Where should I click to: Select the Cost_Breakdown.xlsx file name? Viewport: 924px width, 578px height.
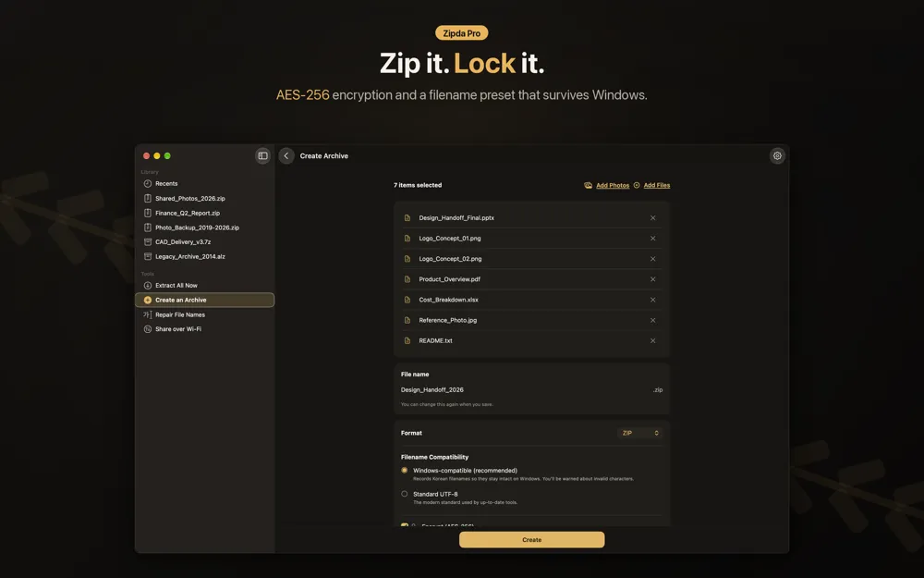[x=448, y=300]
